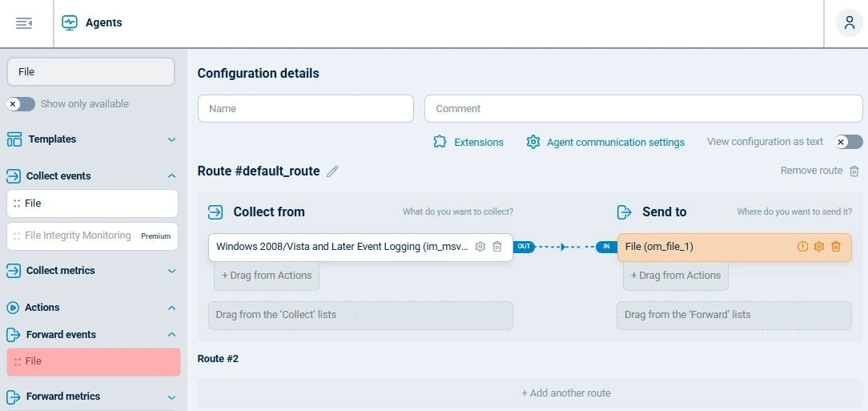The width and height of the screenshot is (868, 411).
Task: Open settings gear for Windows Event Logging module
Action: [x=480, y=247]
